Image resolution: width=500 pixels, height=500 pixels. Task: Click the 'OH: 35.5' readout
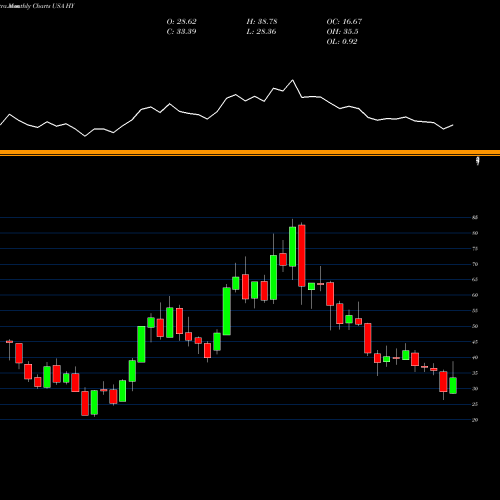[342, 31]
